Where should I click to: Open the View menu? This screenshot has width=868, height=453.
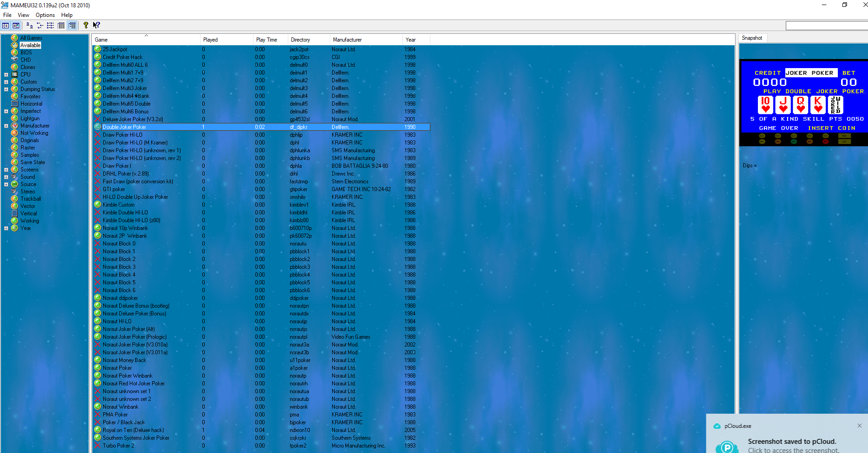[23, 15]
